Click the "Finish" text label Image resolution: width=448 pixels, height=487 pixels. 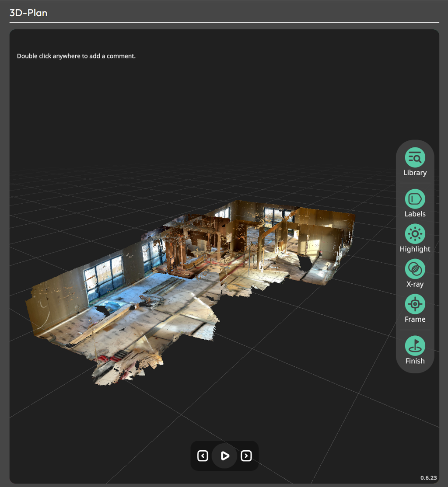click(415, 361)
